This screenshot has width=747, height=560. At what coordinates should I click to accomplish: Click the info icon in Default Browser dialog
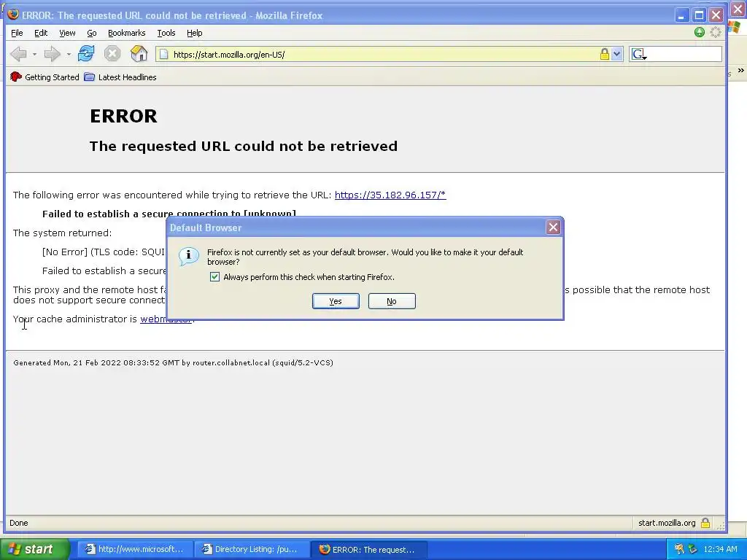pyautogui.click(x=188, y=256)
